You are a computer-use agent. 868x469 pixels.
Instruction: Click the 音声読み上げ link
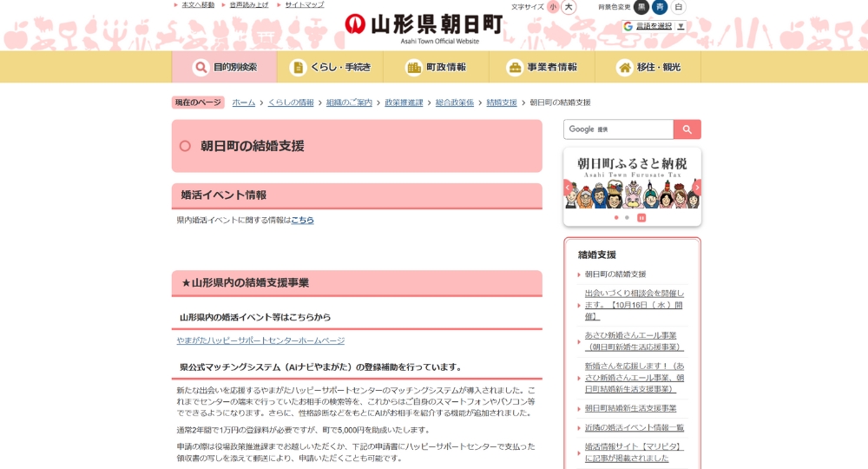pos(249,4)
